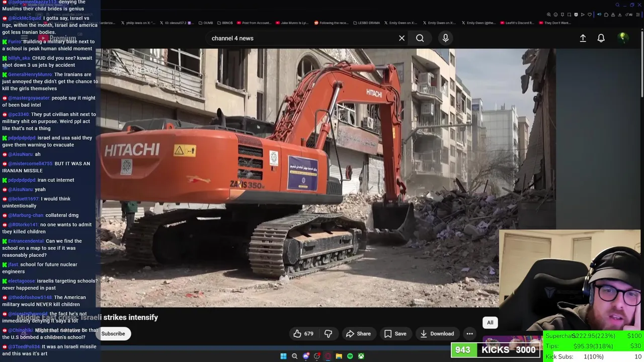
Task: Click the heart bookmark toolbar icon
Action: coord(590,15)
